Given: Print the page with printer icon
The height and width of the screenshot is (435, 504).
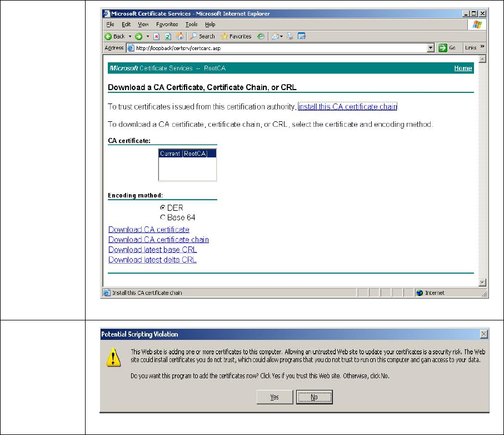Looking at the screenshot, I should (x=290, y=36).
